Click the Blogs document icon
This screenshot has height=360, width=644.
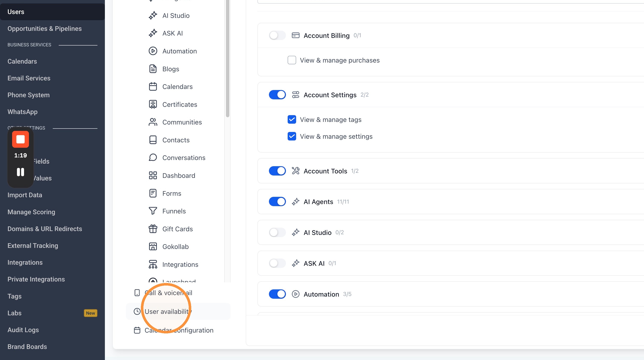(153, 69)
